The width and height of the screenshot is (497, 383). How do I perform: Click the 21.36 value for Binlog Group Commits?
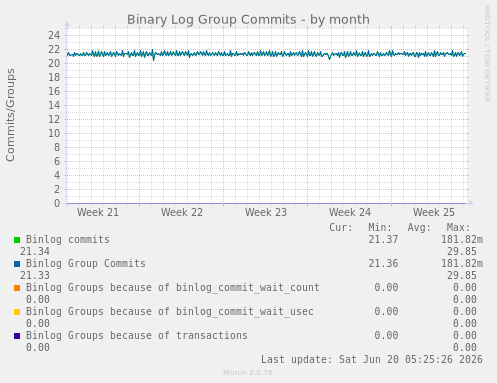pos(383,264)
